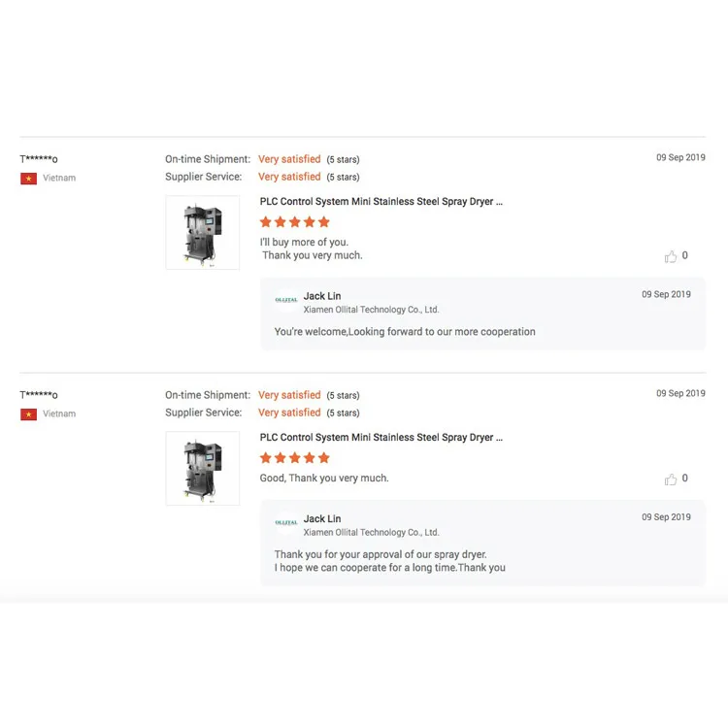Click star rating of second review
728x728 pixels.
pyautogui.click(x=295, y=458)
